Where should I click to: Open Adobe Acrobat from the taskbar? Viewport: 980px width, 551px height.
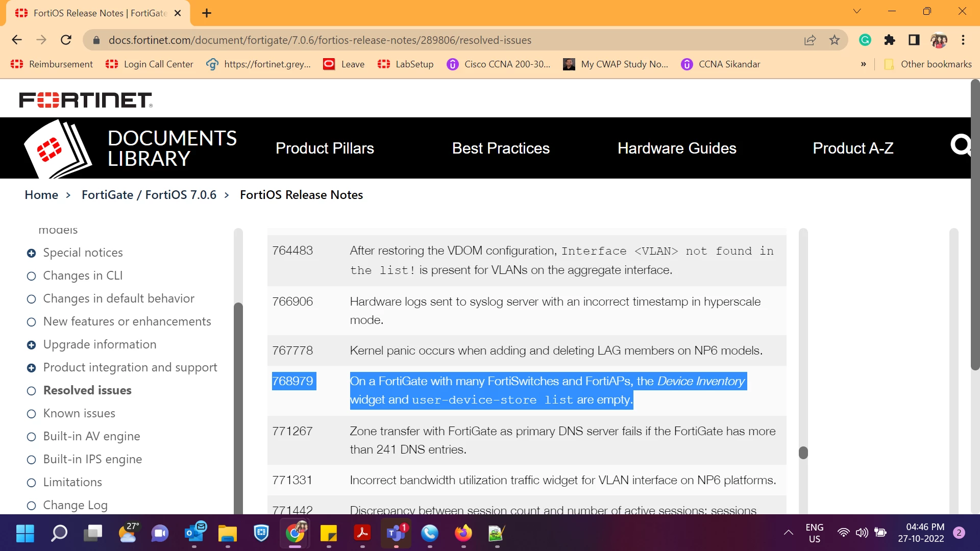362,533
